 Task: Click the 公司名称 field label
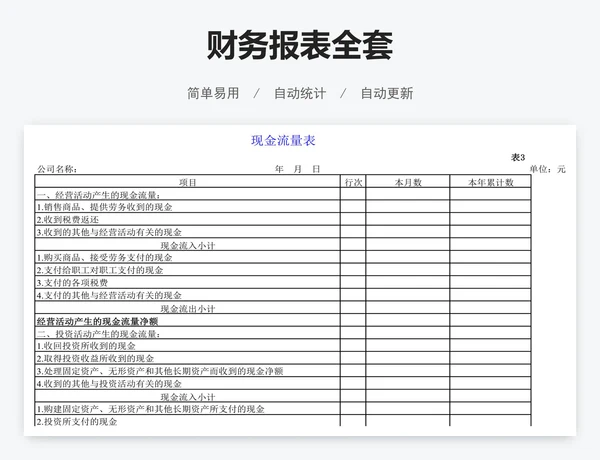pos(57,169)
